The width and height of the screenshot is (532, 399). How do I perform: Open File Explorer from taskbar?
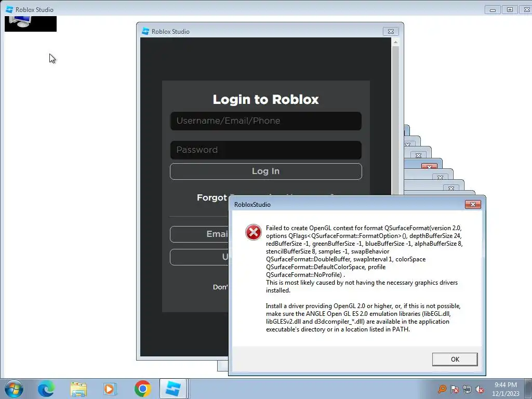78,389
